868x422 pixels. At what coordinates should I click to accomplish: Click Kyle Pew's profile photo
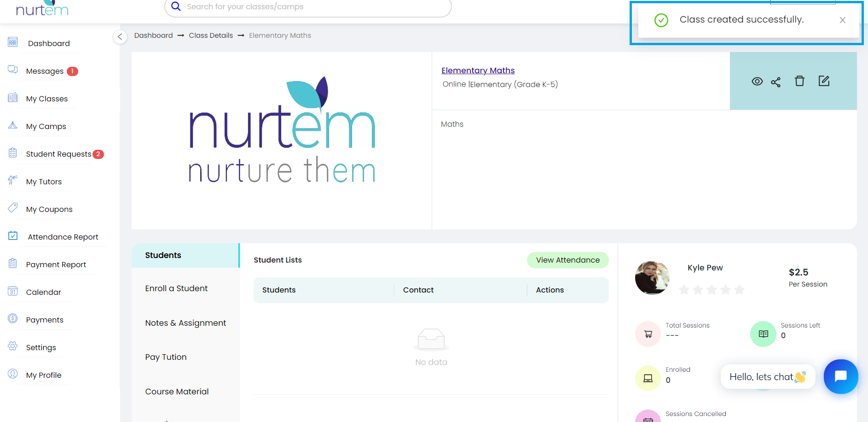tap(652, 278)
